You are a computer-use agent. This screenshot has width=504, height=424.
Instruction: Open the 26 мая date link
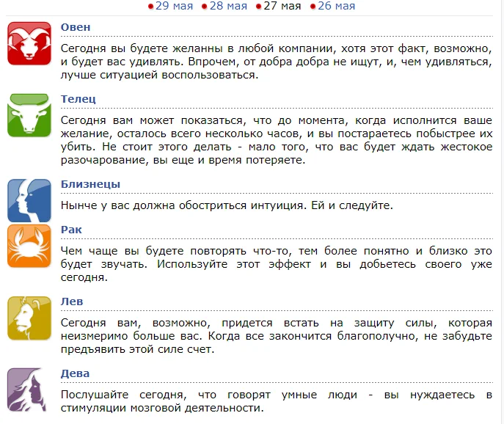[x=337, y=6]
